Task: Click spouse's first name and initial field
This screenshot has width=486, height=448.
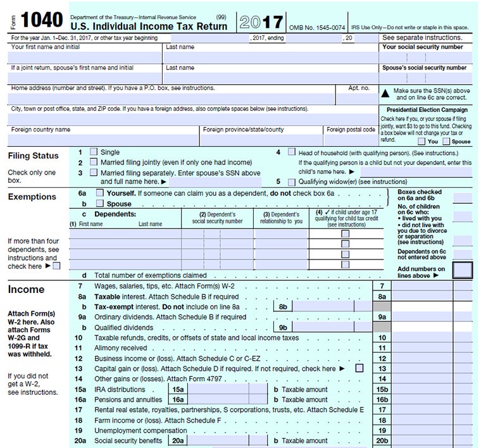Action: pyautogui.click(x=84, y=78)
